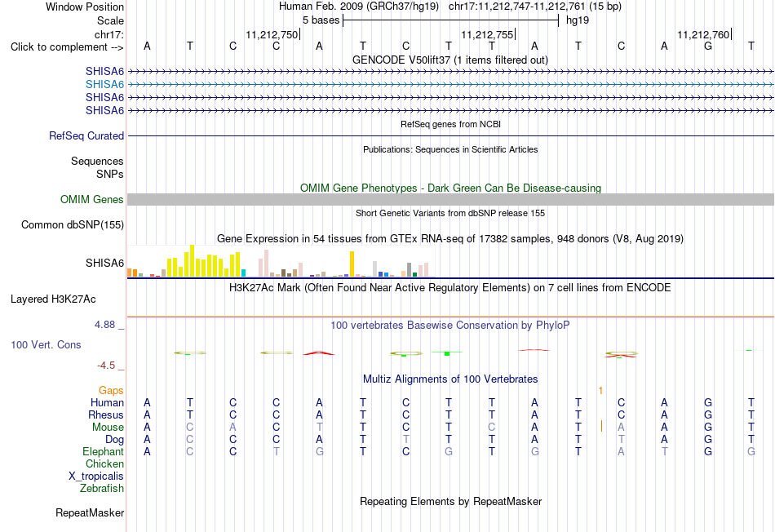Click the orange '1' gap marker in the Gaps row

click(600, 391)
